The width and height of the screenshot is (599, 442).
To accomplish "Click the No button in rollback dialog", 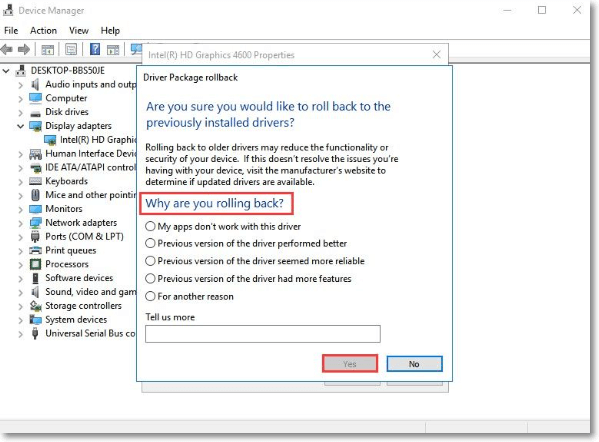I will point(414,364).
